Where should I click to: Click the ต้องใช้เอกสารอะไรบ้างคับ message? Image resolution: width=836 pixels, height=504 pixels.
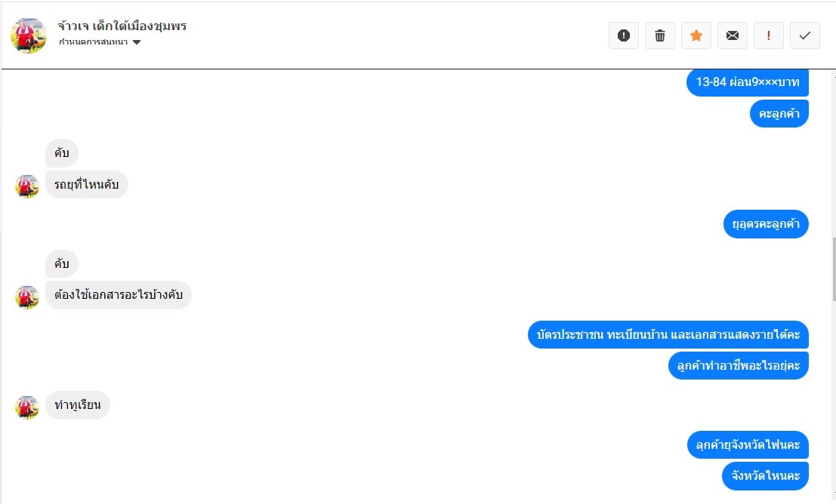(x=119, y=295)
